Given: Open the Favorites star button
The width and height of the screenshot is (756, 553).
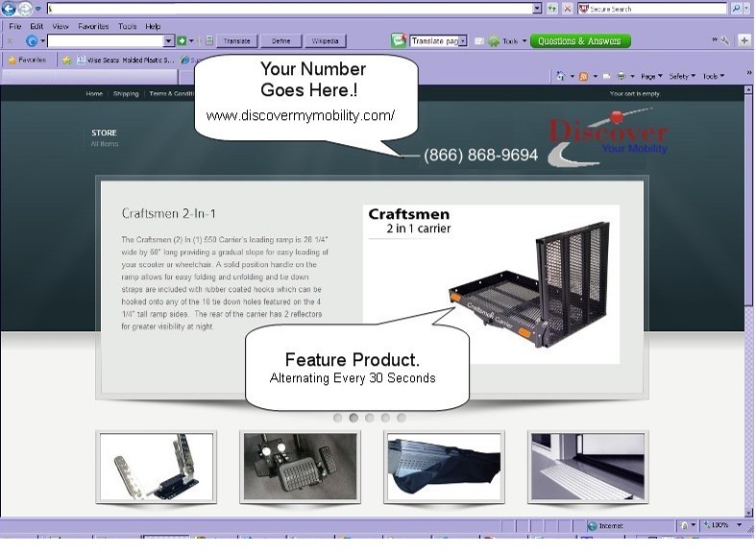Looking at the screenshot, I should pos(27,60).
